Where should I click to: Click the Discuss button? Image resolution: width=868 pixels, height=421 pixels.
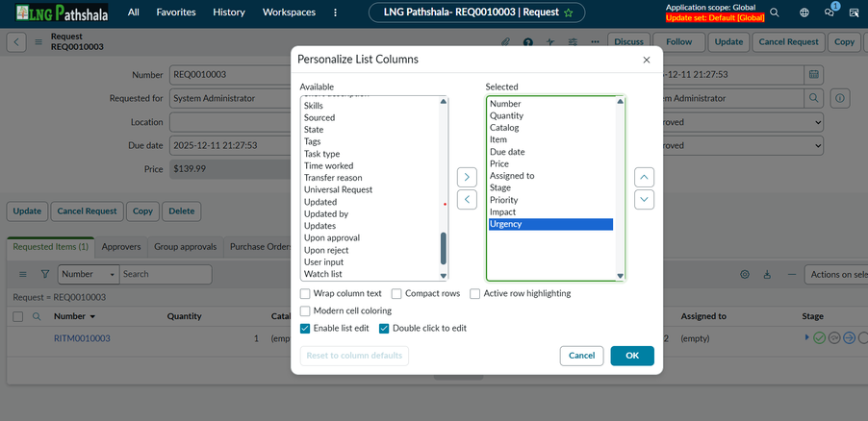628,42
